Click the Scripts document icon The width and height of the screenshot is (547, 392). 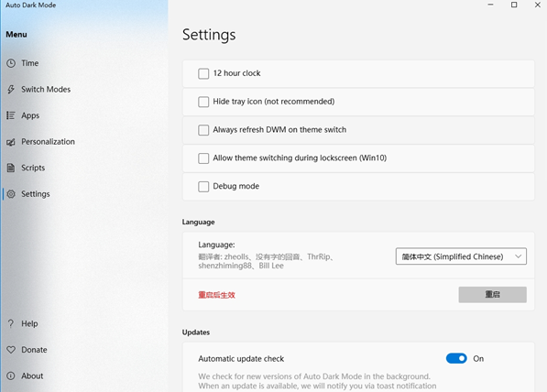click(11, 168)
